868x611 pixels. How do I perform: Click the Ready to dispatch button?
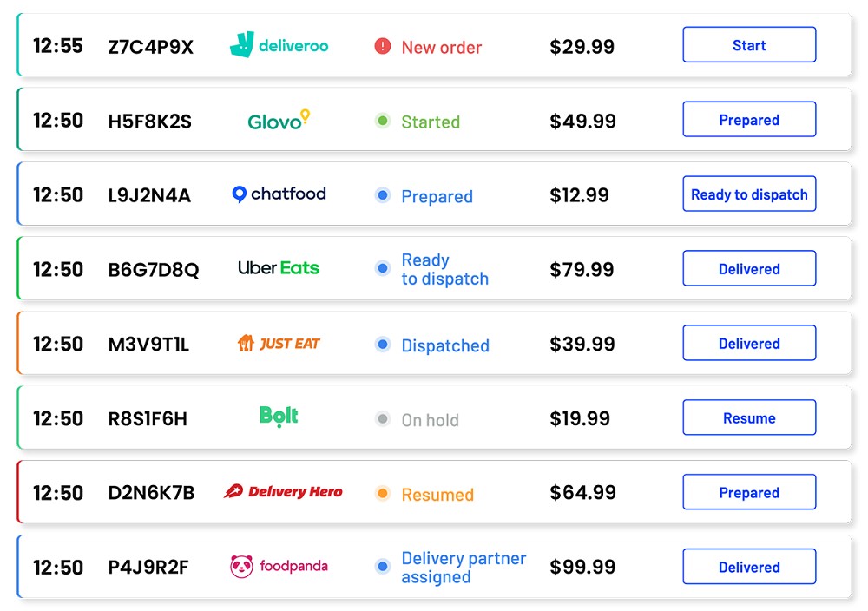(749, 194)
